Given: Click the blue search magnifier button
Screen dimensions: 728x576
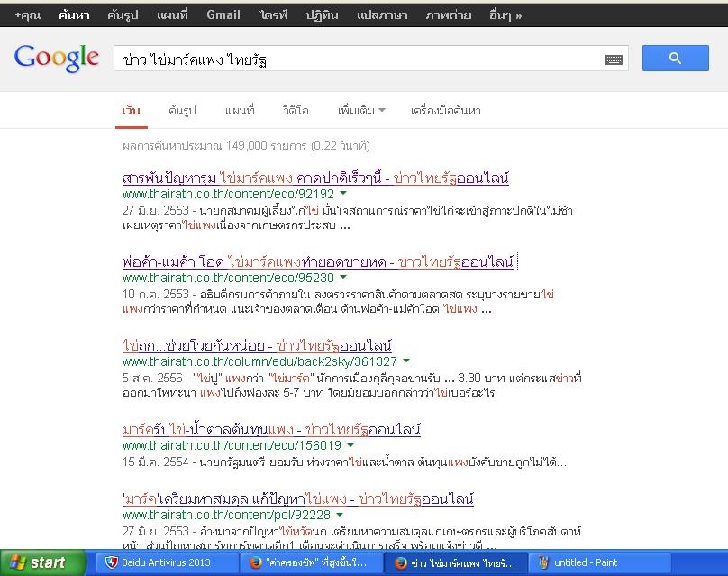Looking at the screenshot, I should 675,58.
